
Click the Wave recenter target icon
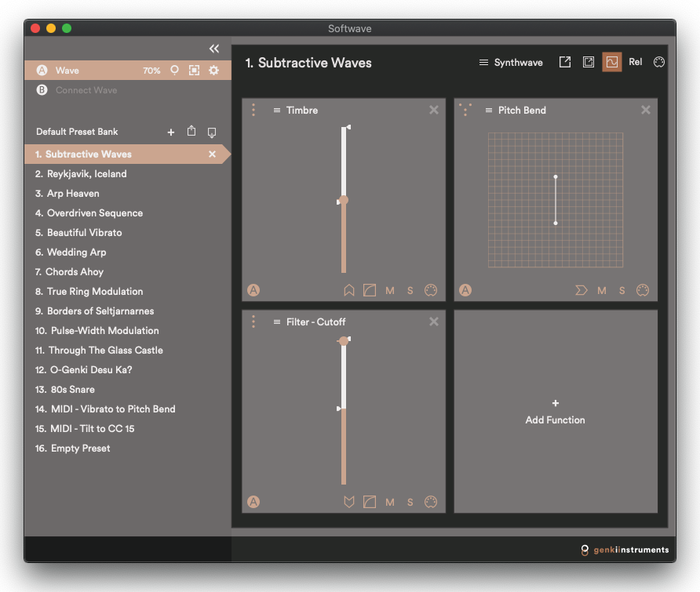click(x=194, y=70)
